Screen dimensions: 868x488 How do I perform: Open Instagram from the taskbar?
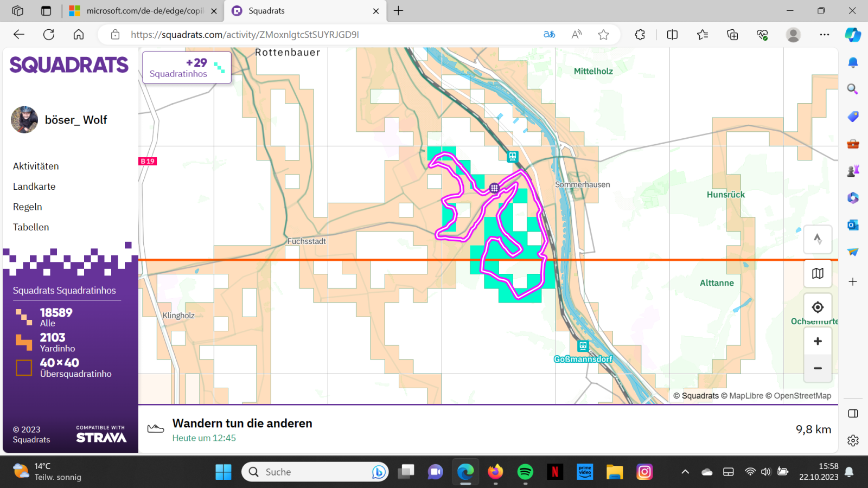644,472
